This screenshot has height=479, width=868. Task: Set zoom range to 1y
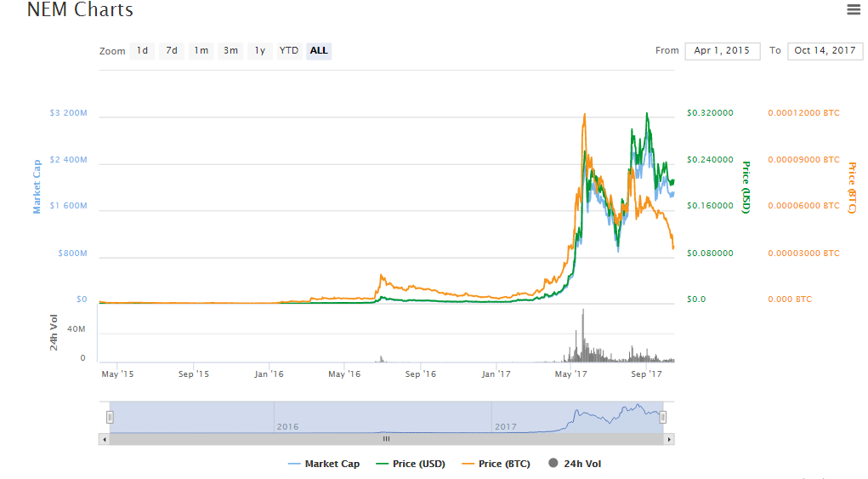point(259,51)
